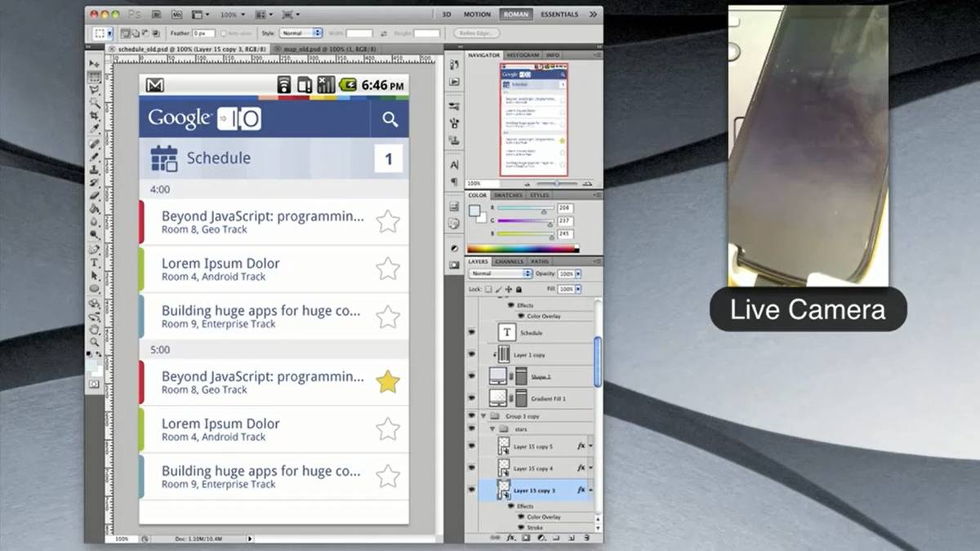Open the Character panel icon in dock
The image size is (980, 551).
tap(454, 165)
